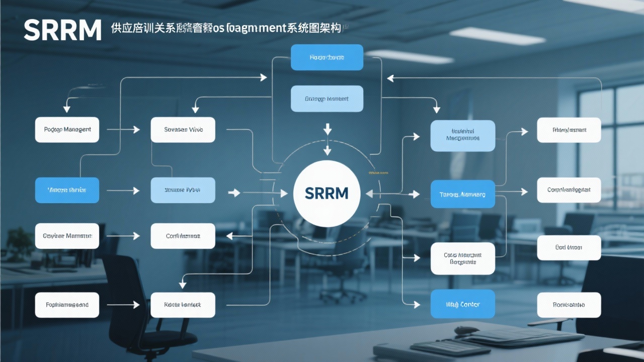The height and width of the screenshot is (362, 644).
Task: Click the 'Podgep Managent' box
Action: click(x=67, y=129)
